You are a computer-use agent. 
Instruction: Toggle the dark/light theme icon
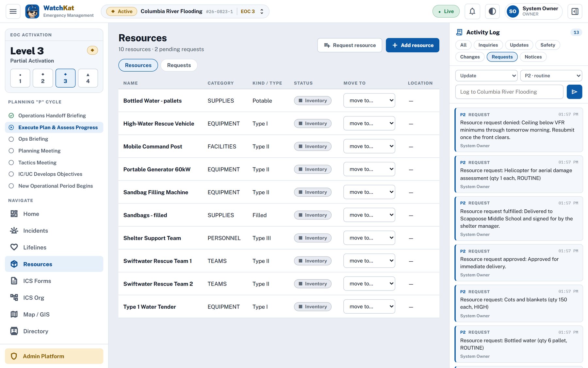coord(492,11)
